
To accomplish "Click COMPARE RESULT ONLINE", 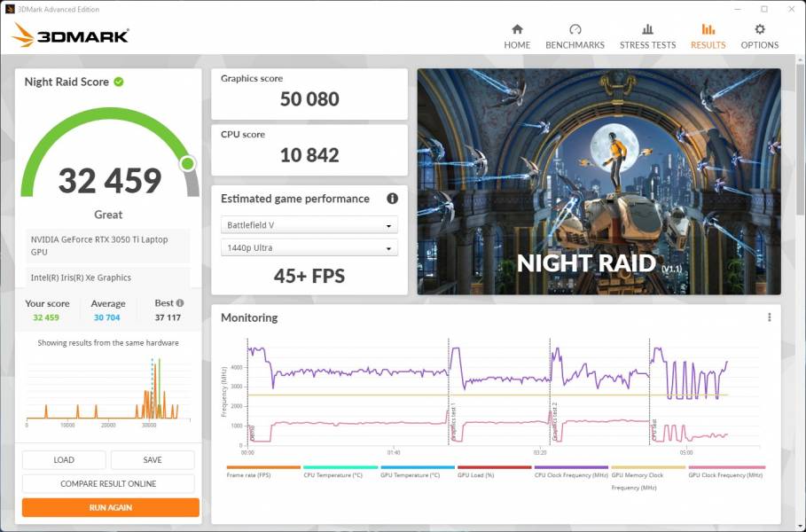I will [108, 484].
